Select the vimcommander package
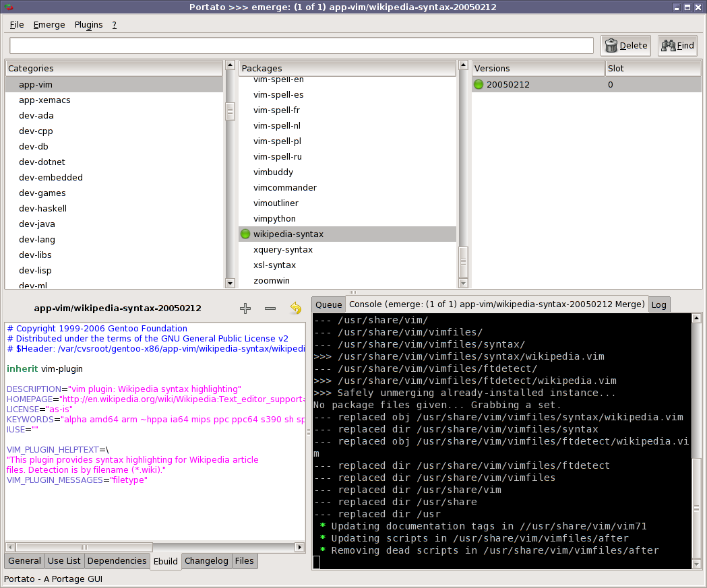This screenshot has width=707, height=588. coord(347,187)
